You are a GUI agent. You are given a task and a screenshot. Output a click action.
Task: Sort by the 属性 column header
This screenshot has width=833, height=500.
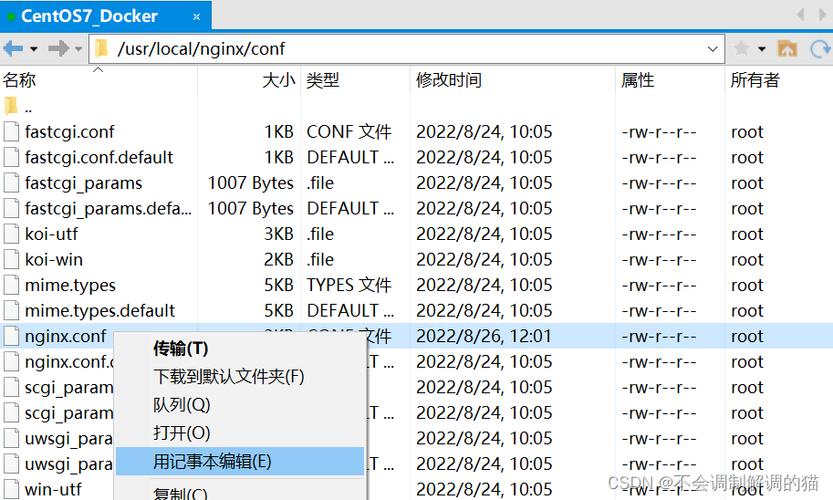coord(638,80)
